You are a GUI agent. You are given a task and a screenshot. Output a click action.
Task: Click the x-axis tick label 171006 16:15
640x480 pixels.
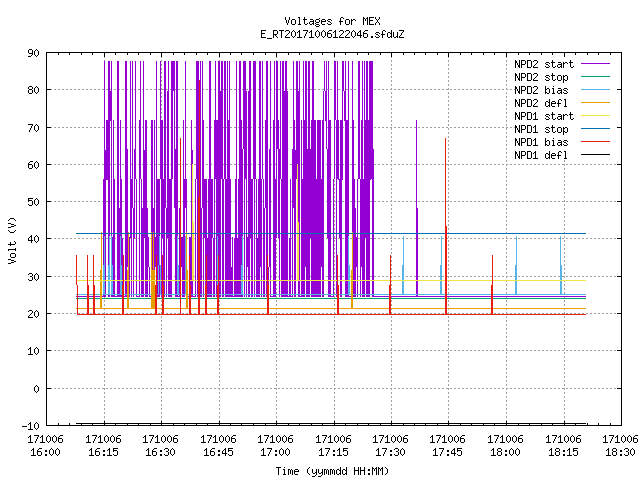[103, 446]
